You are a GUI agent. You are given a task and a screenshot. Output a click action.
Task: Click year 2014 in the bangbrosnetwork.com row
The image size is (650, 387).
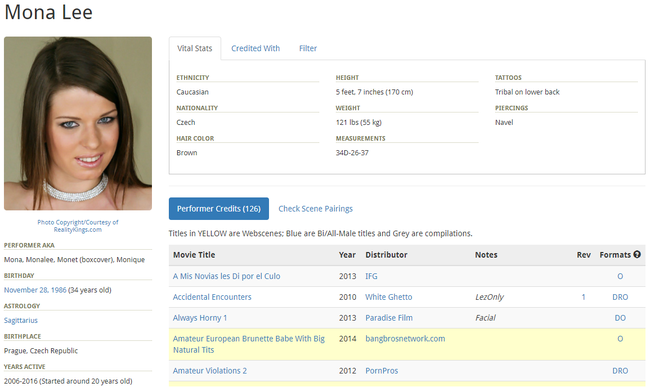coord(347,339)
